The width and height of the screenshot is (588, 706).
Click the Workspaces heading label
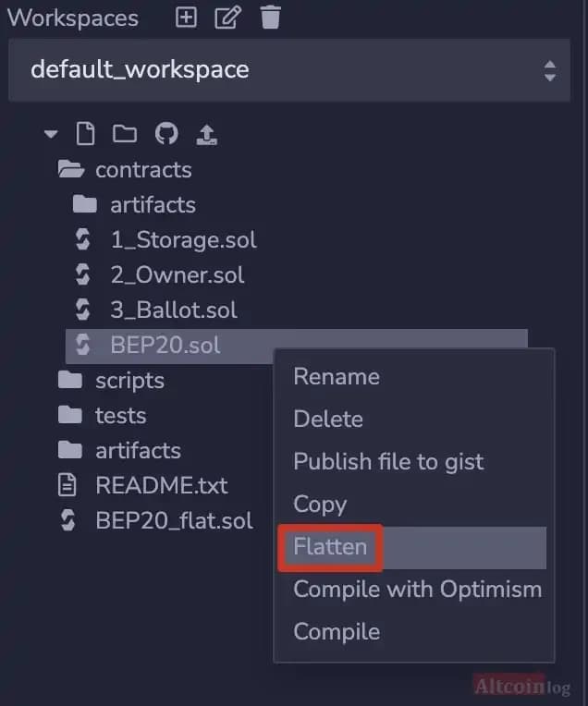tap(72, 18)
